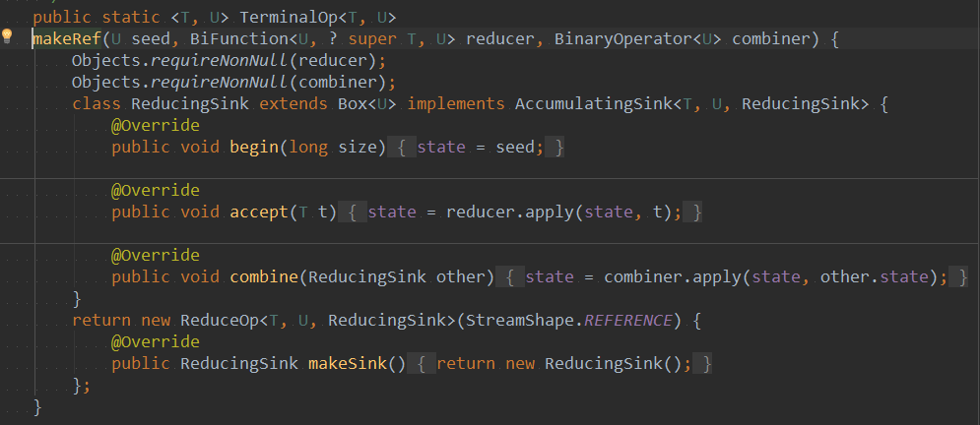
Task: Expand folded combine method body
Action: (x=732, y=277)
